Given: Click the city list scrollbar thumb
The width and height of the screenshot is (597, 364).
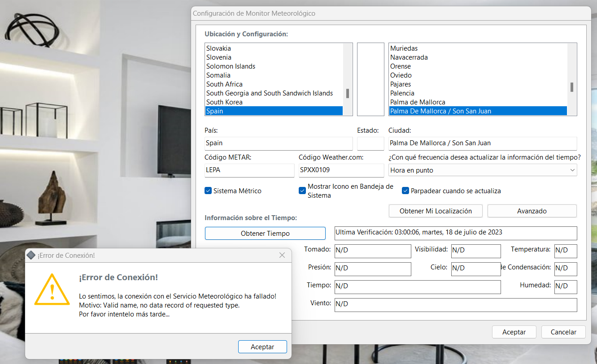Looking at the screenshot, I should pyautogui.click(x=572, y=87).
